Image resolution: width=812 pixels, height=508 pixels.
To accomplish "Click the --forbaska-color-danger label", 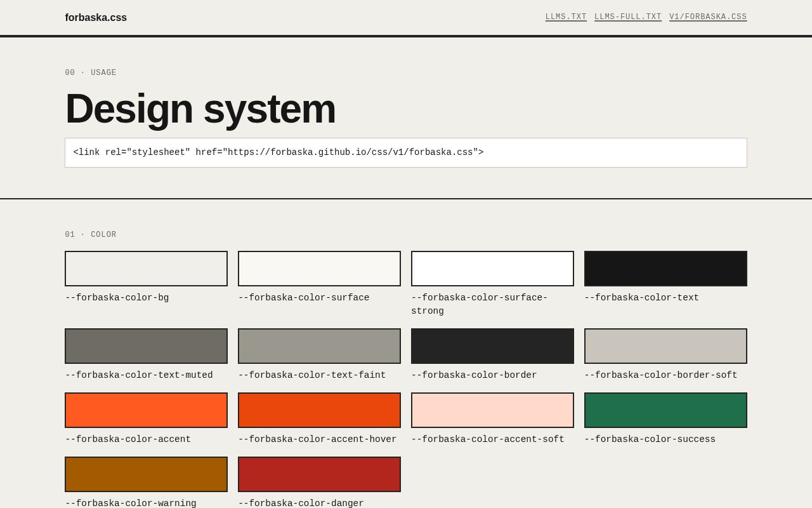I will pos(301,503).
